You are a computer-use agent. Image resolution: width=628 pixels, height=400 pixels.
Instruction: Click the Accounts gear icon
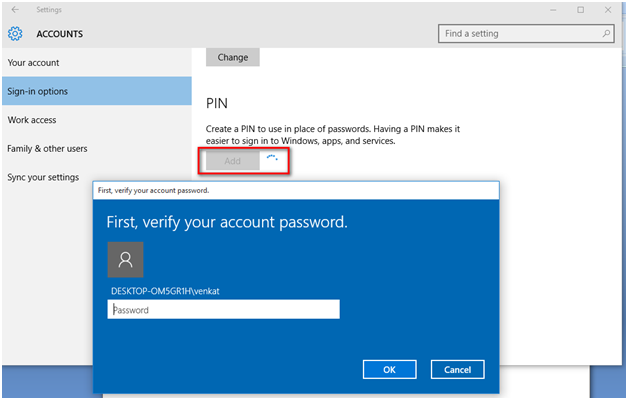coord(15,34)
